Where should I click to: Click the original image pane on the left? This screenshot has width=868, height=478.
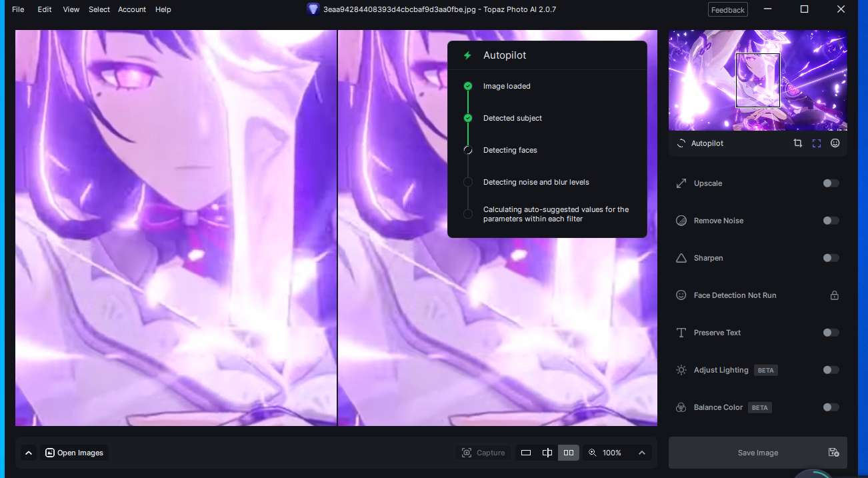click(176, 228)
